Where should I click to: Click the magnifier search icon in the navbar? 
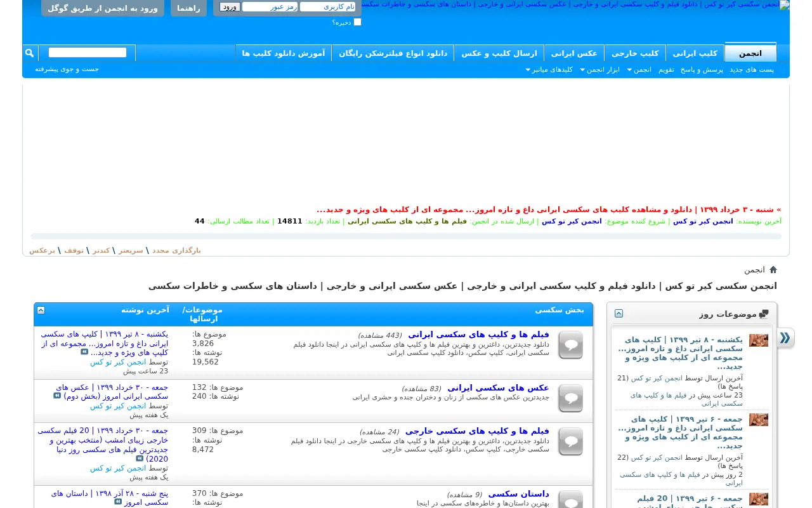click(30, 53)
